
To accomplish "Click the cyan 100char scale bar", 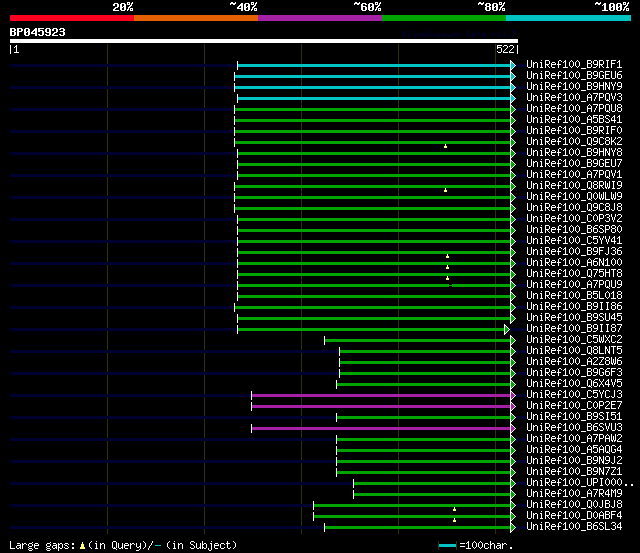I will 447,546.
